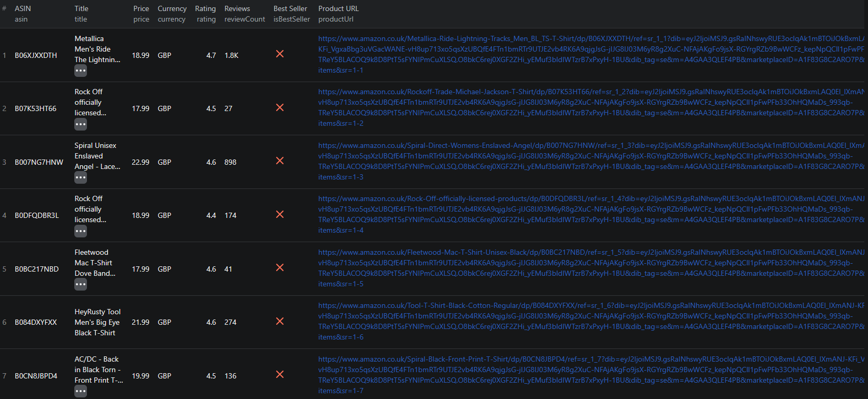The image size is (868, 399).
Task: Click red X best seller icon for B06XJXXDTH
Action: click(x=280, y=54)
